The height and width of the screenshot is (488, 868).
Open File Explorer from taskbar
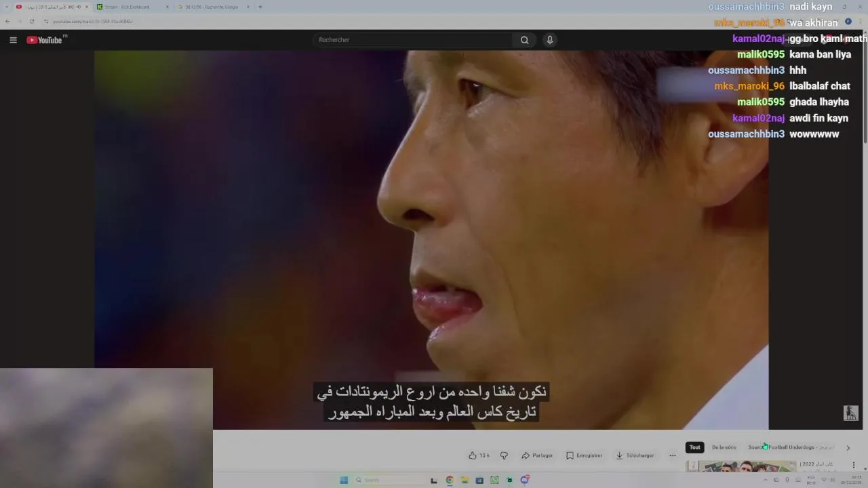pyautogui.click(x=465, y=480)
